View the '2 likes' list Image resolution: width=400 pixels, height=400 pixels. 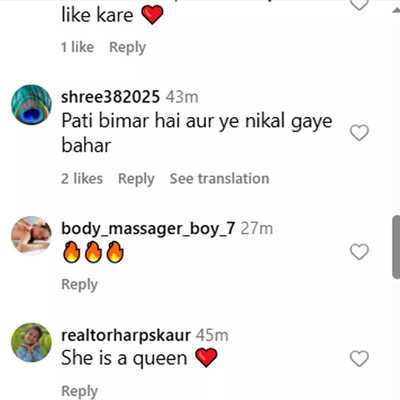click(x=82, y=178)
